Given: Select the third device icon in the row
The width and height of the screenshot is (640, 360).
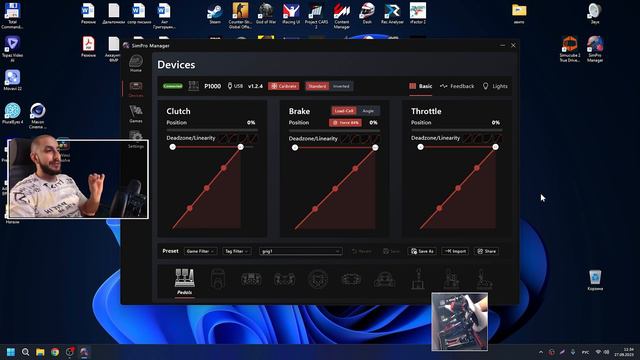Looking at the screenshot, I should point(251,279).
